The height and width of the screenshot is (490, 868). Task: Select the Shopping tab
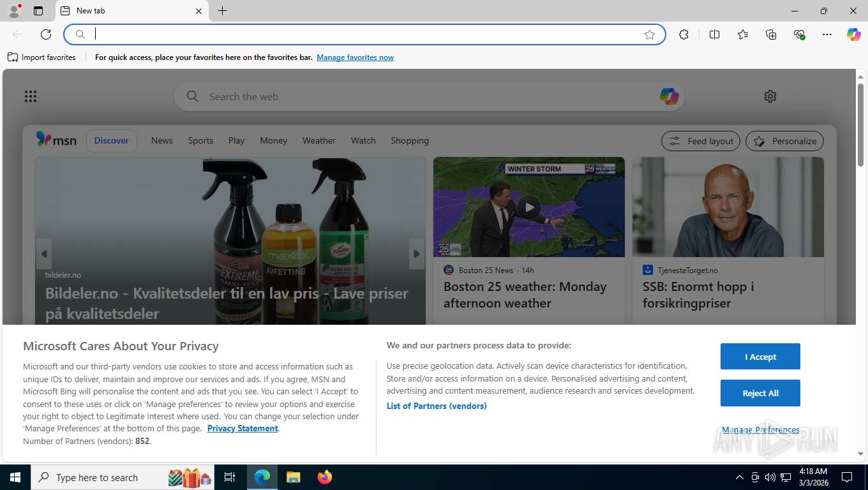tap(410, 140)
